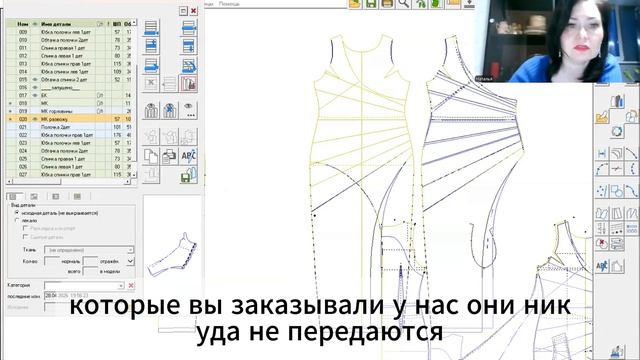This screenshot has height=360, width=640.
Task: Select the curve arc tool in the right palette
Action: pos(602,168)
